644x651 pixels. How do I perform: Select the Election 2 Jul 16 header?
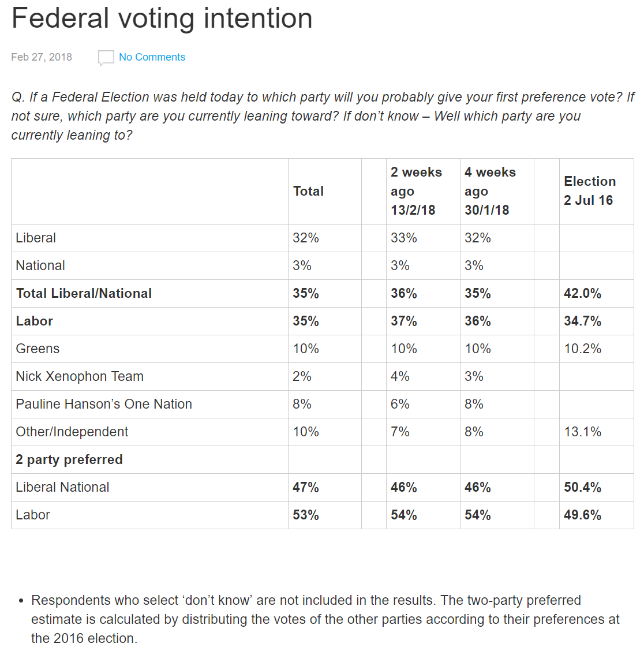pos(589,191)
